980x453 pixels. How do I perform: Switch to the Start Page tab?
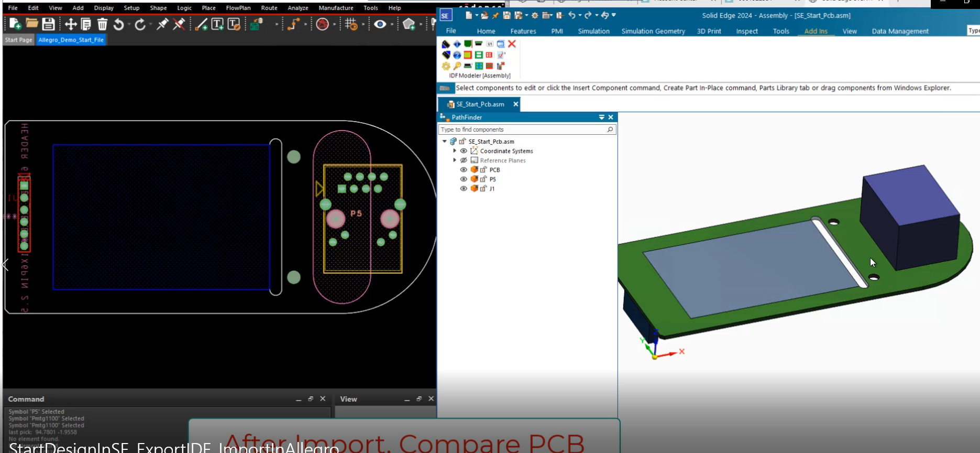19,40
